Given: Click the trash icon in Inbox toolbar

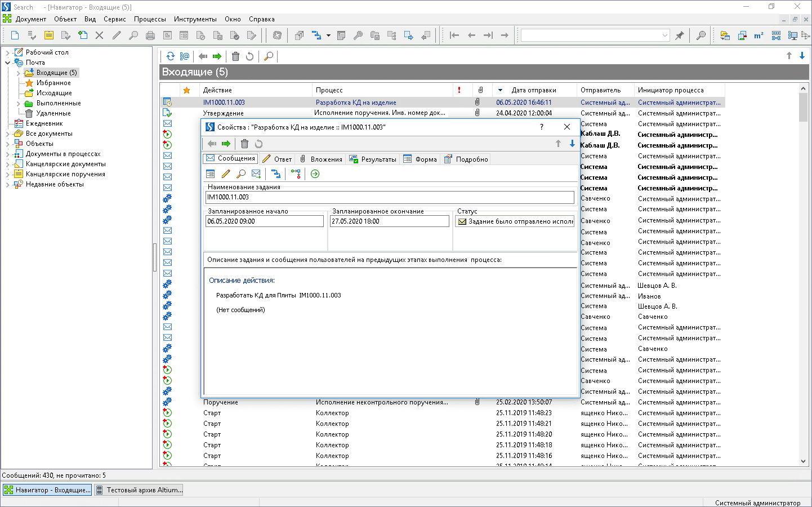Looking at the screenshot, I should point(235,56).
